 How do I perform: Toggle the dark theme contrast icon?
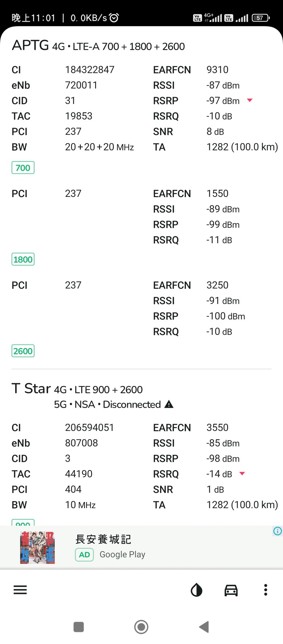point(196,590)
